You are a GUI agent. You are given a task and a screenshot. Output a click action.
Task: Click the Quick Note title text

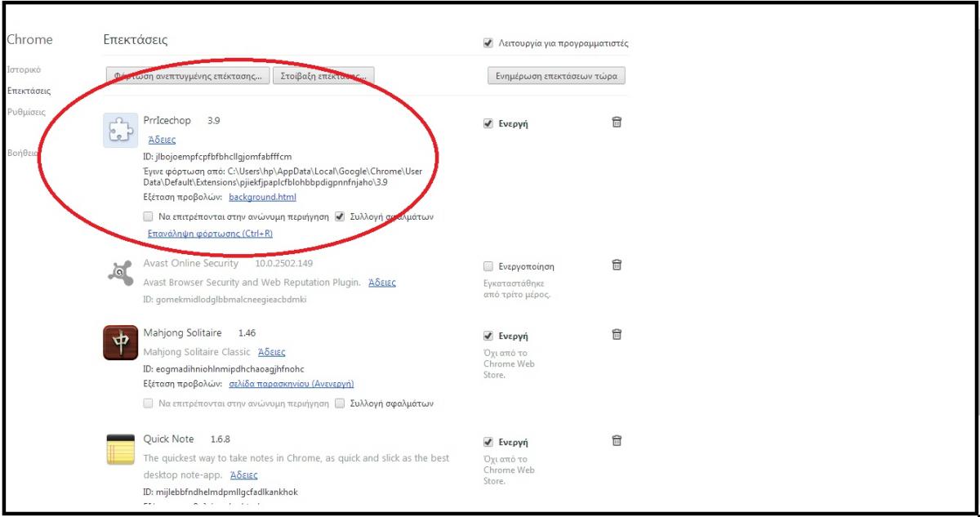click(168, 439)
